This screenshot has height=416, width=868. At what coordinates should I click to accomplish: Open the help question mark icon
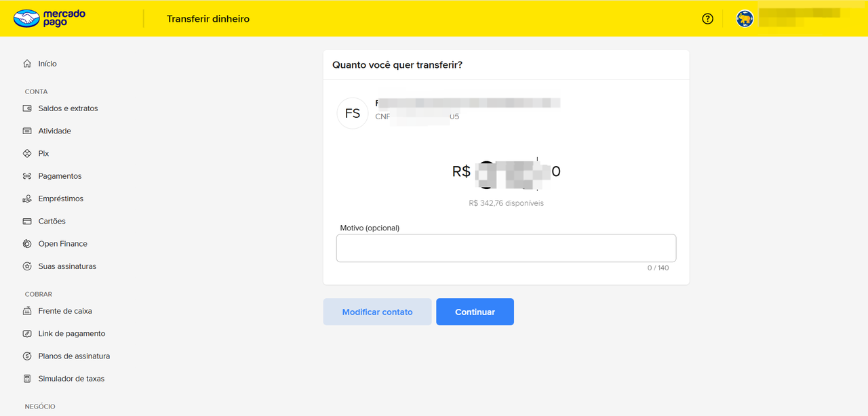707,19
